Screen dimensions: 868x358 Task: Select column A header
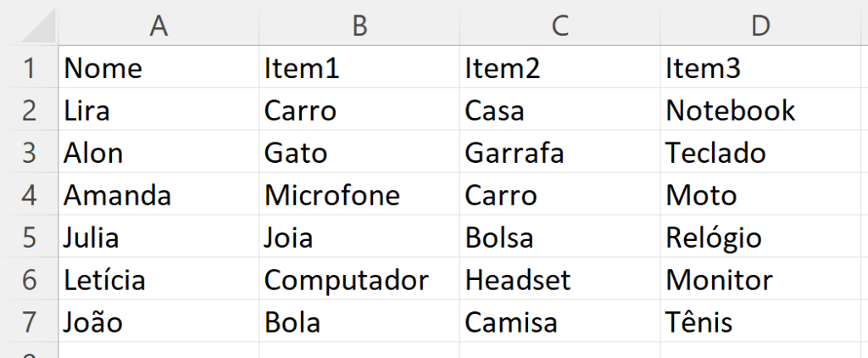(x=159, y=23)
